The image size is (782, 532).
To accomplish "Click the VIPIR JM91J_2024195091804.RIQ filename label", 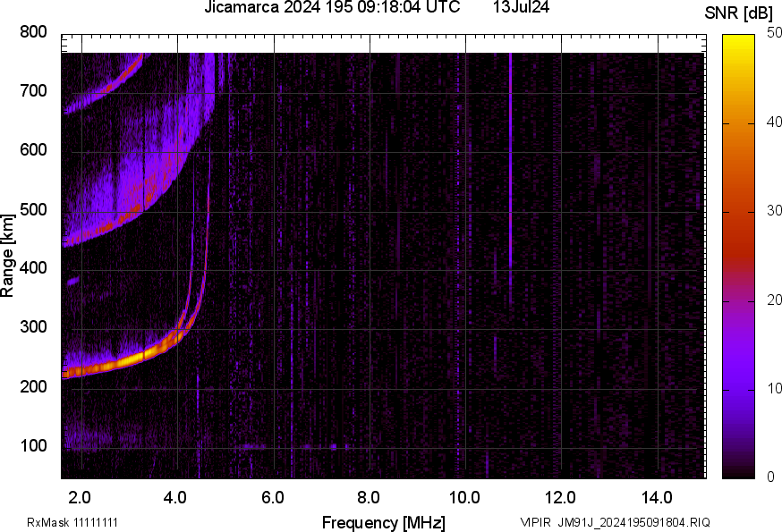I will 616,522.
